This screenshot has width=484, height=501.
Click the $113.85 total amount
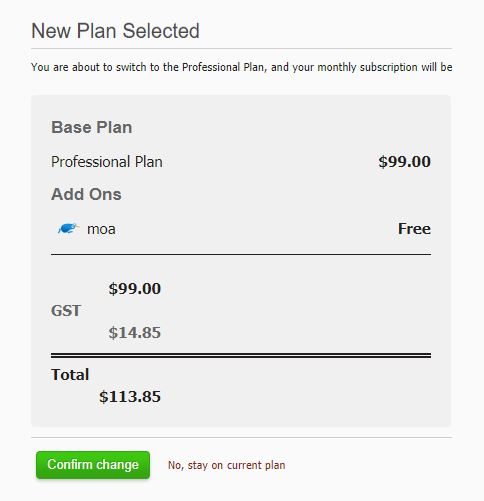130,397
